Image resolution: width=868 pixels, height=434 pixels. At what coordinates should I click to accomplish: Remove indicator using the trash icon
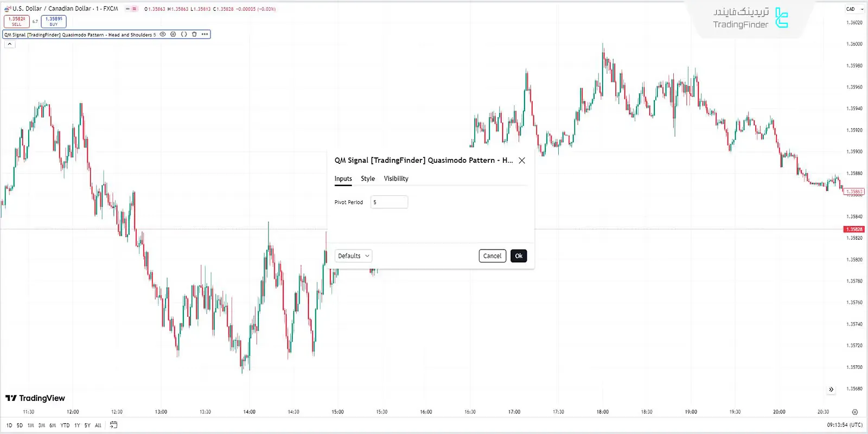click(x=194, y=34)
